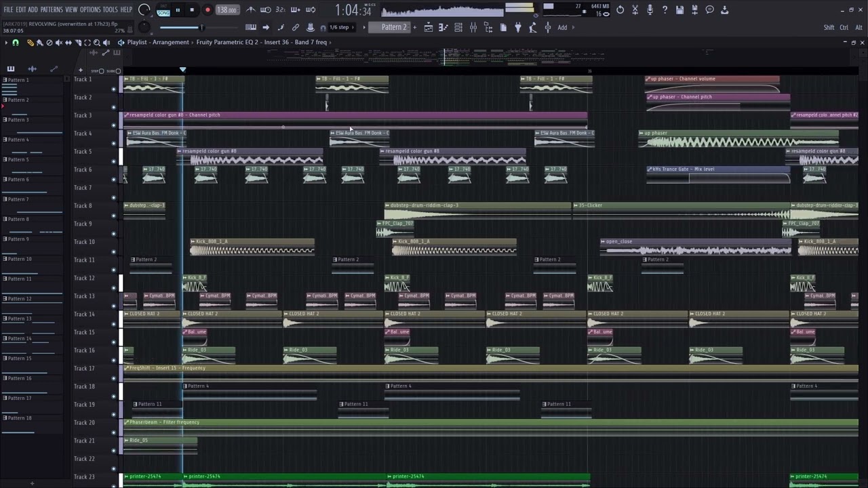This screenshot has width=868, height=488.
Task: Click the Shift modifier button
Action: click(x=829, y=28)
